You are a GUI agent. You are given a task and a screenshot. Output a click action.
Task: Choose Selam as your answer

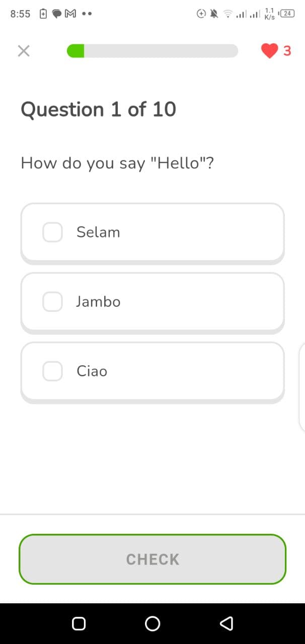(x=152, y=232)
